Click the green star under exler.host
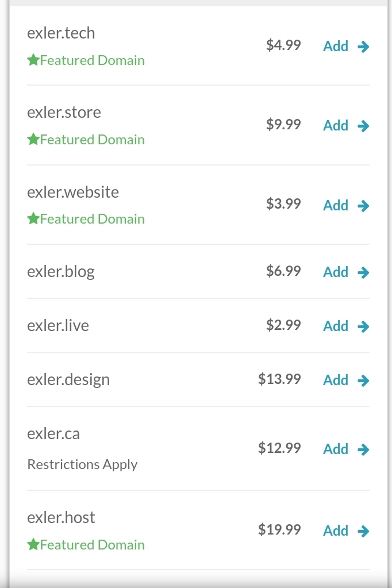 coord(33,544)
